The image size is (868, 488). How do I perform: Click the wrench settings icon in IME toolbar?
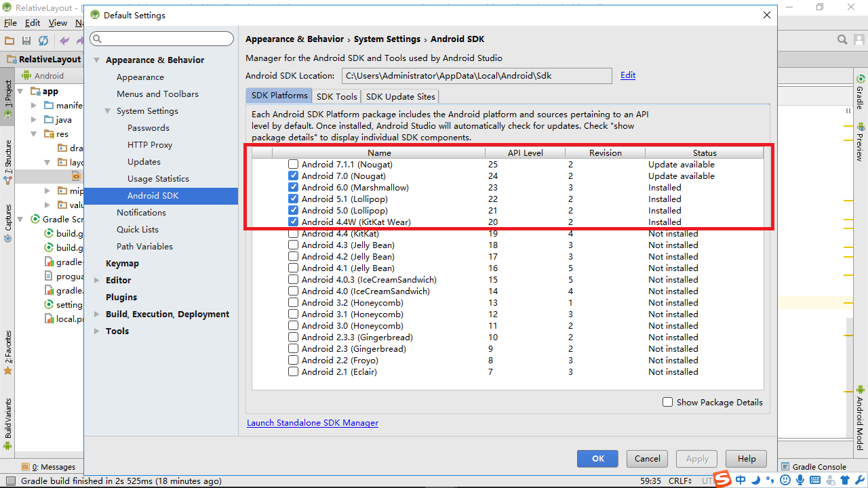click(x=859, y=481)
